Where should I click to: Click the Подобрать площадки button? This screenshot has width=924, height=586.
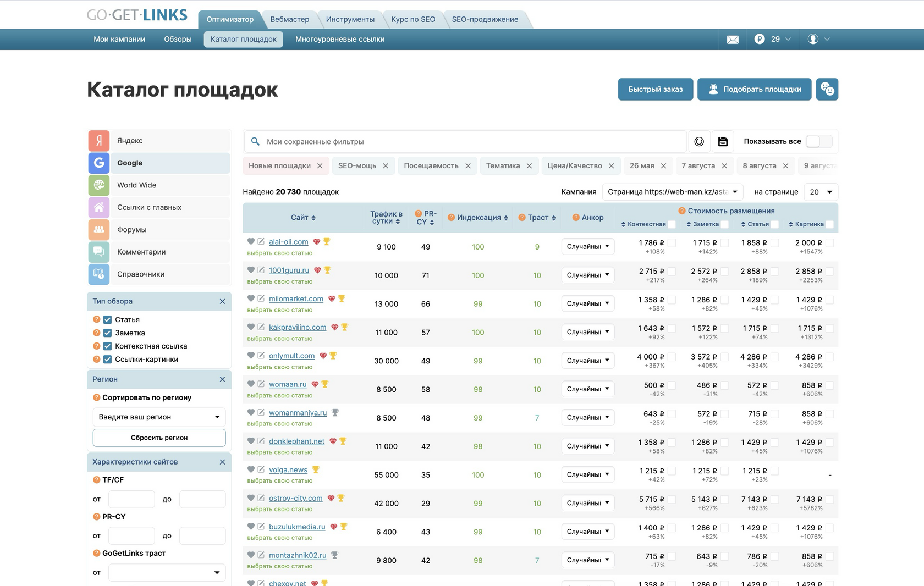755,89
